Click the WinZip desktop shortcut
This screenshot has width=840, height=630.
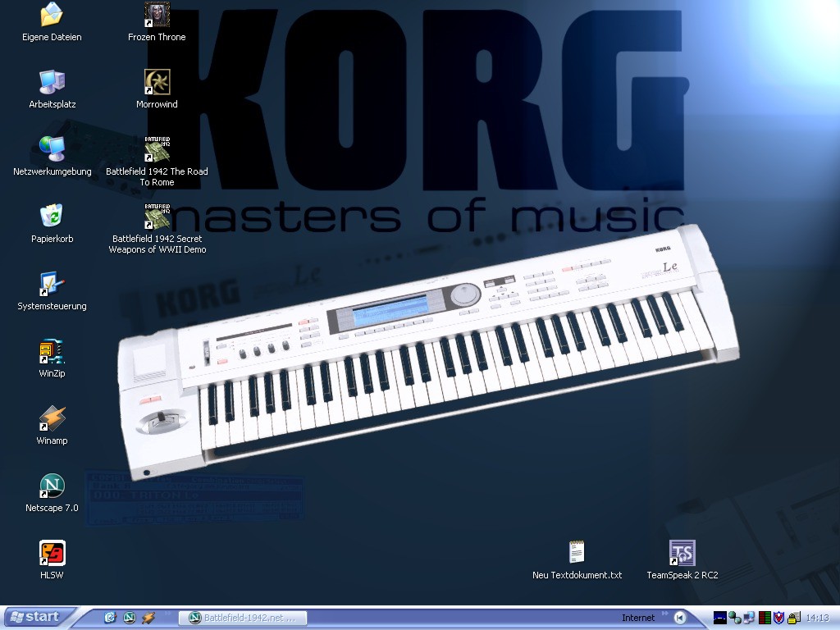point(52,351)
